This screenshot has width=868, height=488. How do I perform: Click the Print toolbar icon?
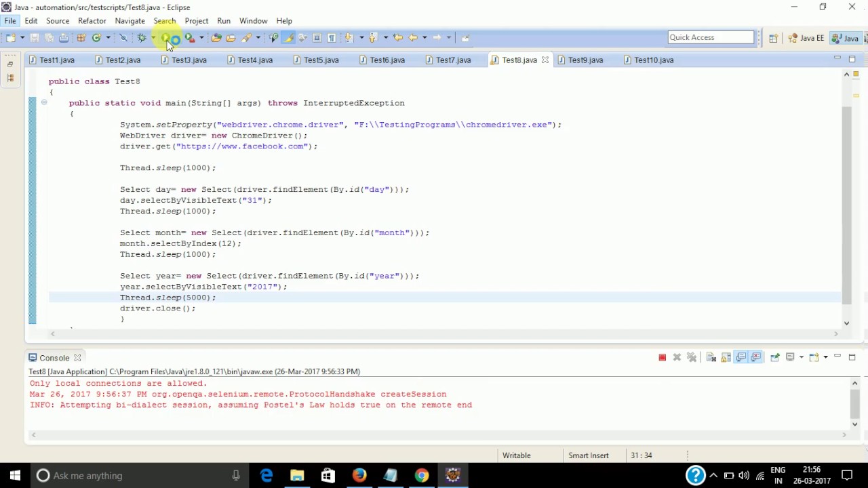pos(64,38)
